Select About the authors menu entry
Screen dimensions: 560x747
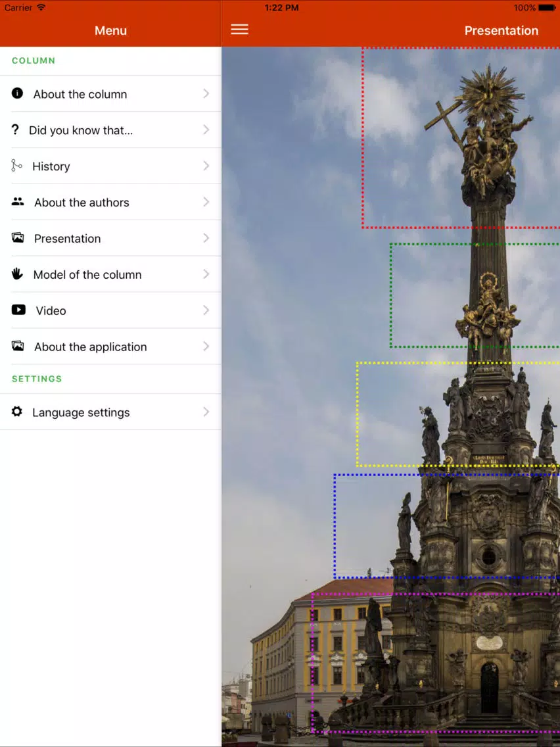pyautogui.click(x=110, y=203)
